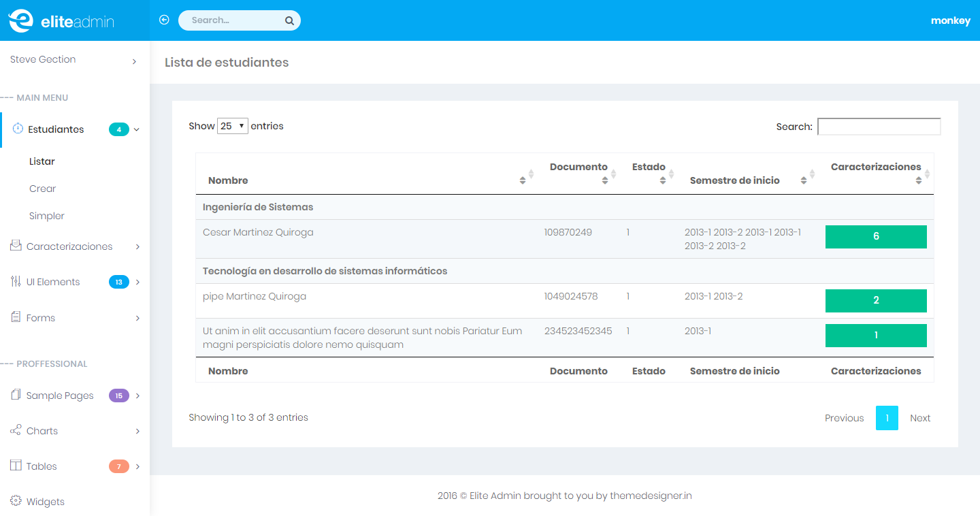Screen dimensions: 980x516
Task: Click document number 109870249
Action: (568, 232)
